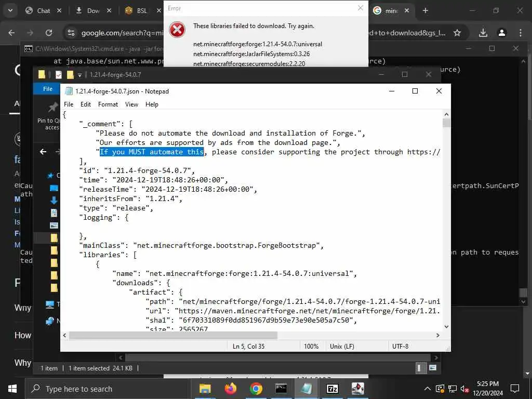Click the taskbar search box
The image size is (532, 399).
[x=107, y=389]
